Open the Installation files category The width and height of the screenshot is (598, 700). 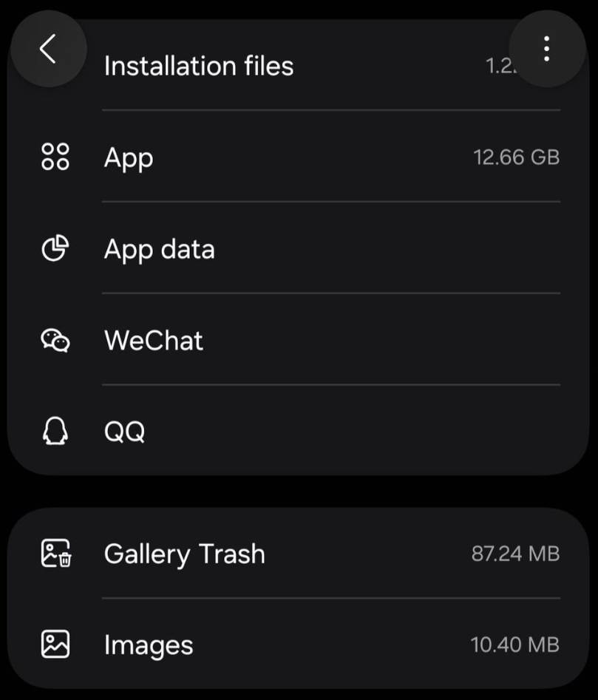pyautogui.click(x=199, y=66)
